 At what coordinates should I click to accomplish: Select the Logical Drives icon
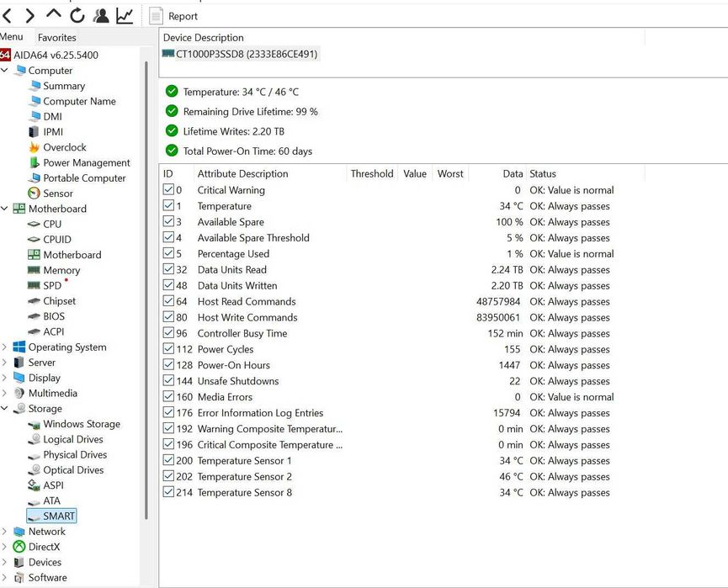tap(34, 439)
